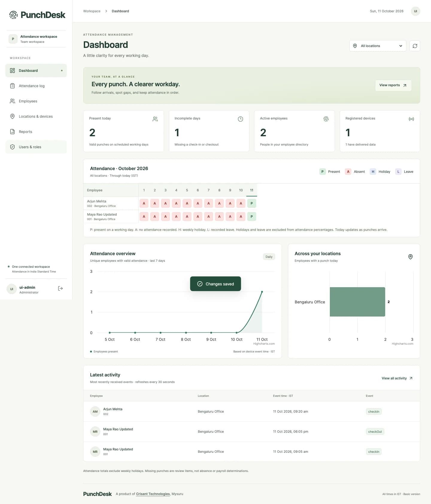
Task: Click the Locations & devices pin icon
Action: coord(12,116)
